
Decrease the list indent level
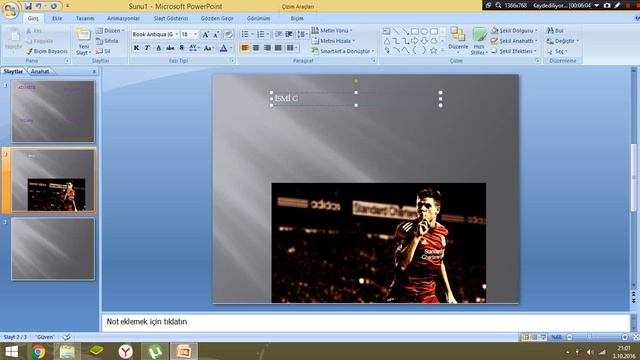coord(278,35)
